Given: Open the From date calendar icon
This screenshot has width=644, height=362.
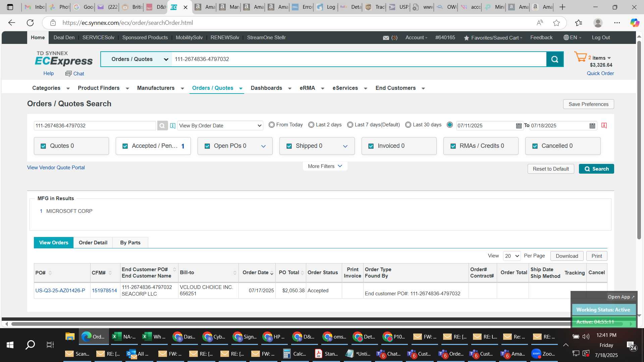Looking at the screenshot, I should pyautogui.click(x=519, y=126).
